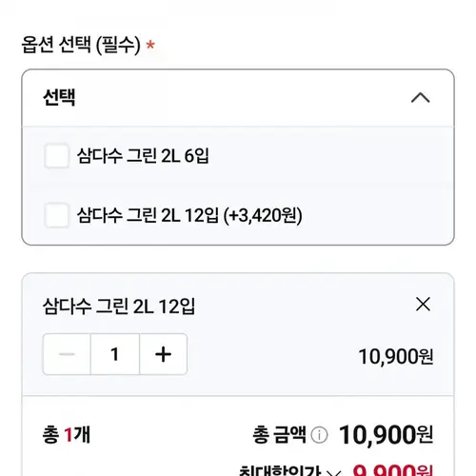This screenshot has height=476, width=476.
Task: Click the bold total 10,900원 amount
Action: (386, 435)
